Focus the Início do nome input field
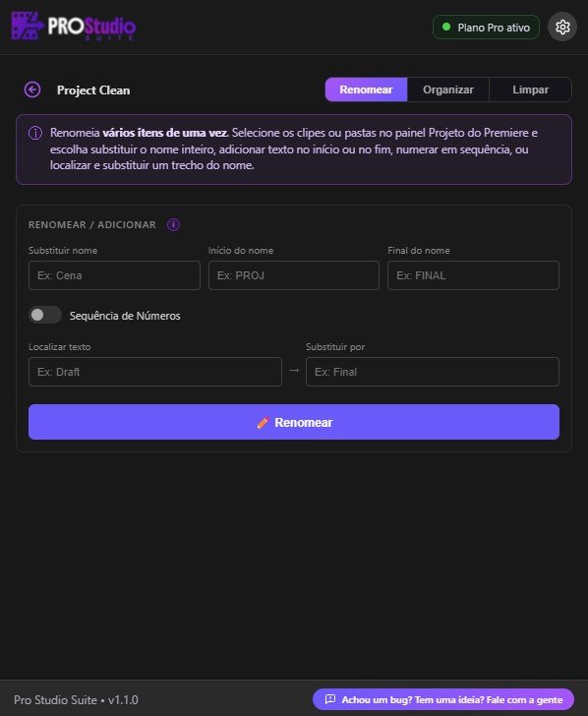Image resolution: width=588 pixels, height=716 pixels. (x=294, y=275)
